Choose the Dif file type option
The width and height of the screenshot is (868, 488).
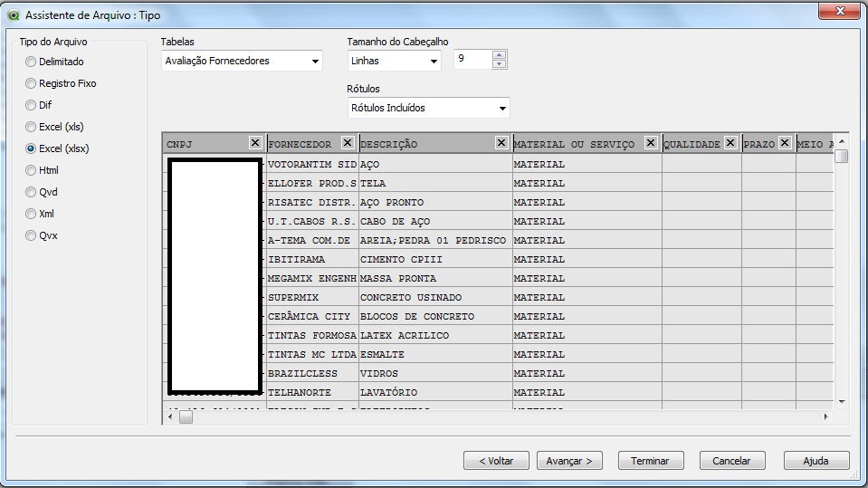(x=39, y=105)
